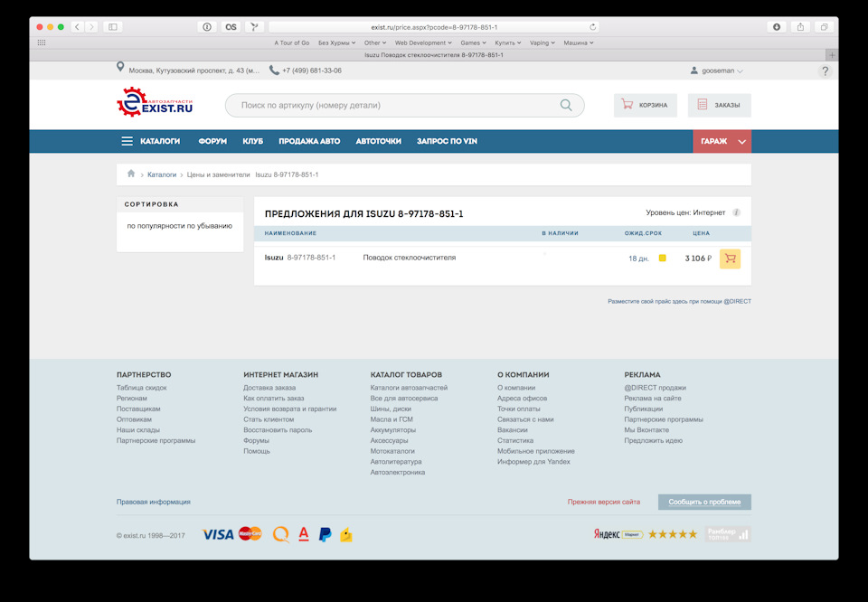Open Safari downloads icon
This screenshot has width=868, height=602.
[x=777, y=26]
